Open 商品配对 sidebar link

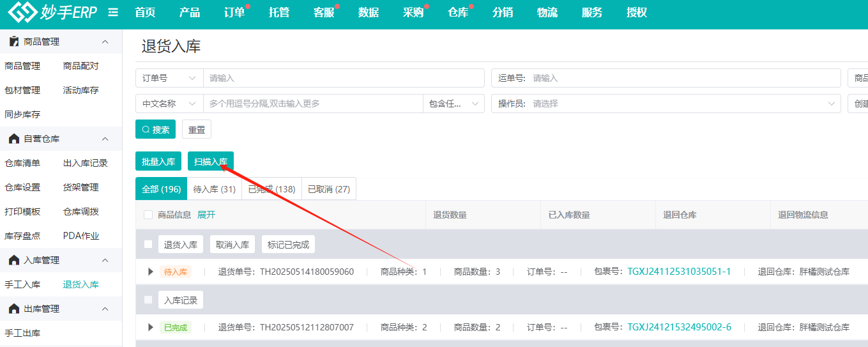pos(81,66)
